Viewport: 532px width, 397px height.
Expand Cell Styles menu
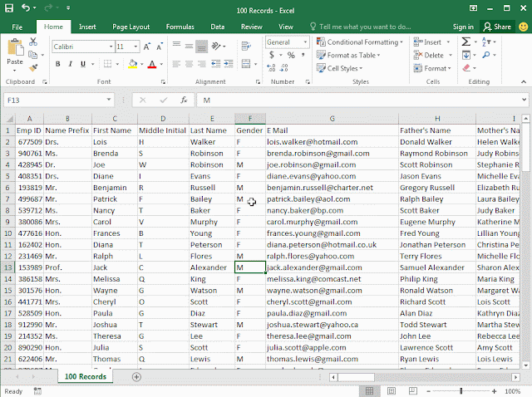coord(340,68)
